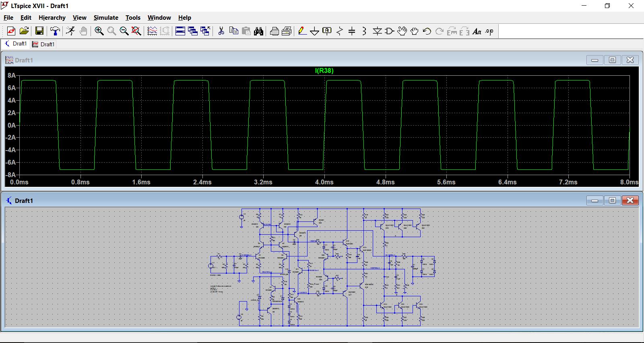Open the Simulate menu
The width and height of the screenshot is (644, 343).
point(106,18)
